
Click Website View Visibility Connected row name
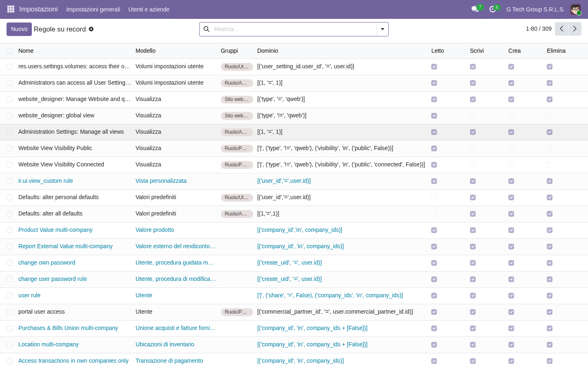click(61, 164)
